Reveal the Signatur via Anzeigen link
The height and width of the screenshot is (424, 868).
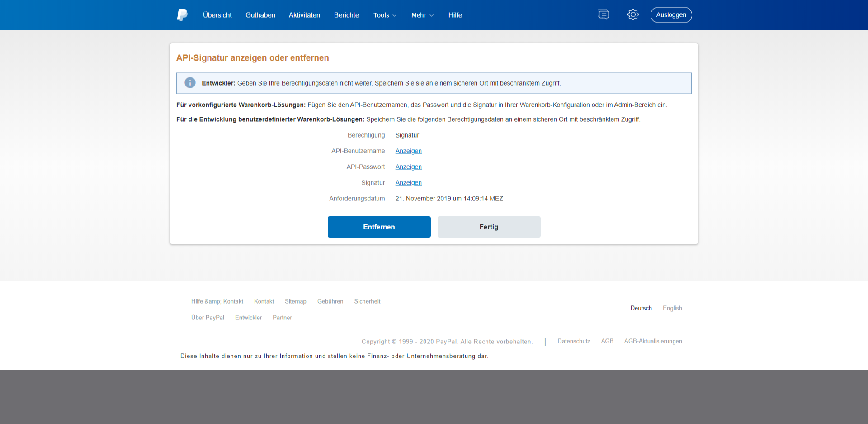(x=408, y=183)
